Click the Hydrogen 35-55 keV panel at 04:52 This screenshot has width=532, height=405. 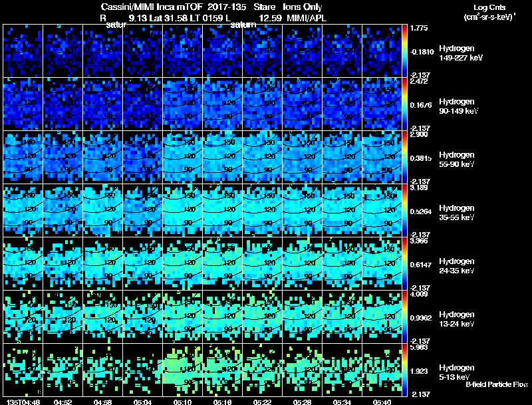coord(63,210)
